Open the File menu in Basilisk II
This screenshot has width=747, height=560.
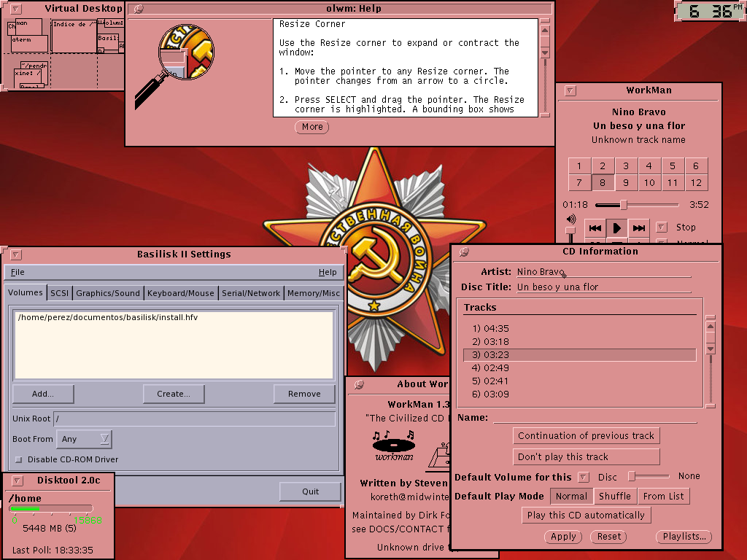[18, 273]
